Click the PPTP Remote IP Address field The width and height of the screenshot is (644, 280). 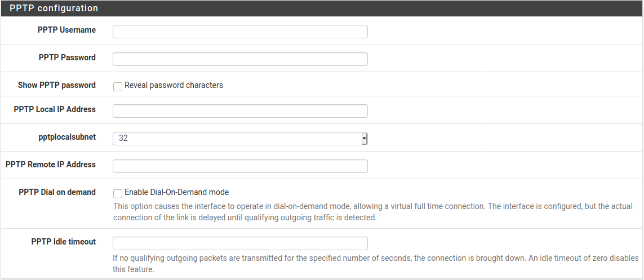click(x=240, y=166)
